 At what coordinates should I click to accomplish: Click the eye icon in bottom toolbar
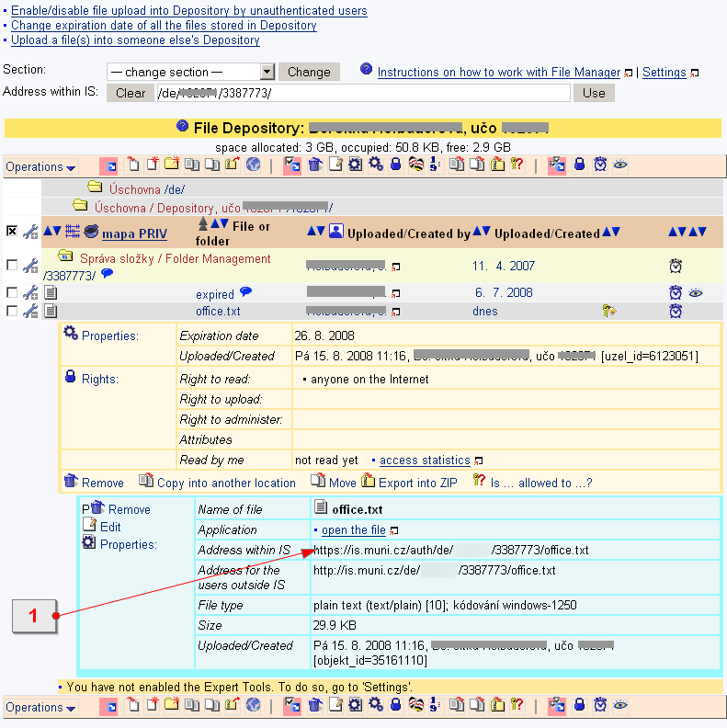tap(620, 705)
